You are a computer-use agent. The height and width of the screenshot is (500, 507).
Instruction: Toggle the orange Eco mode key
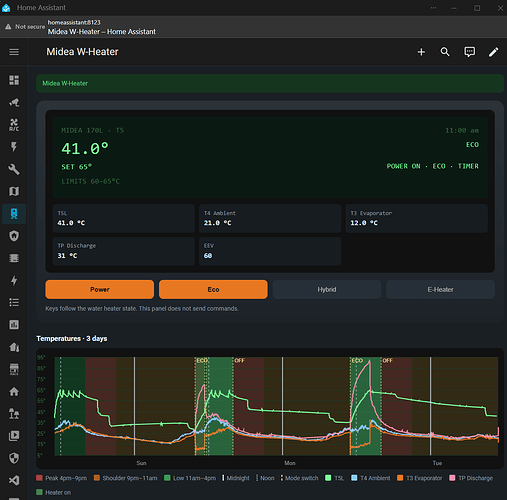pos(213,289)
